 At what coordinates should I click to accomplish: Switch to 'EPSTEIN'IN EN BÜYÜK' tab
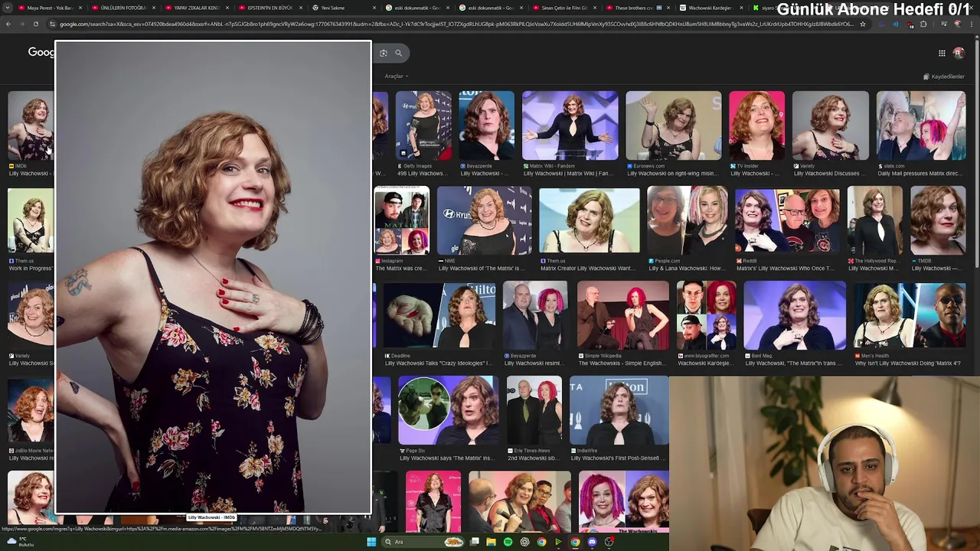(x=268, y=8)
